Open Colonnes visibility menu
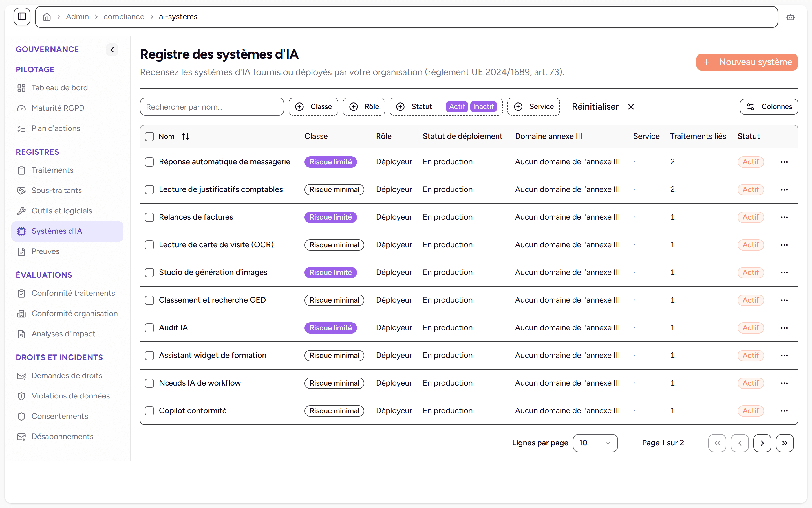This screenshot has width=812, height=508. click(769, 107)
